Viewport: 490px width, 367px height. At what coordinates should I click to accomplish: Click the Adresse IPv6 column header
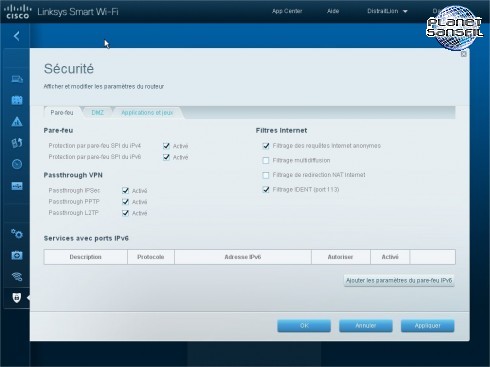[x=243, y=257]
